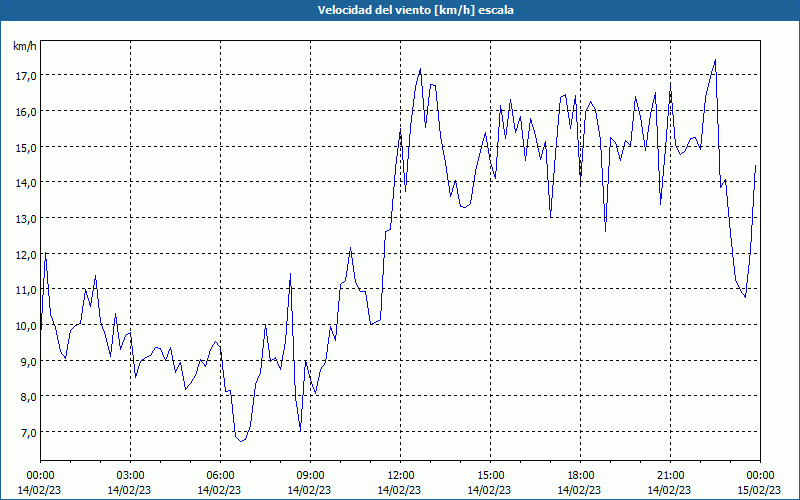Select the 8,0 y-axis label

pyautogui.click(x=28, y=396)
